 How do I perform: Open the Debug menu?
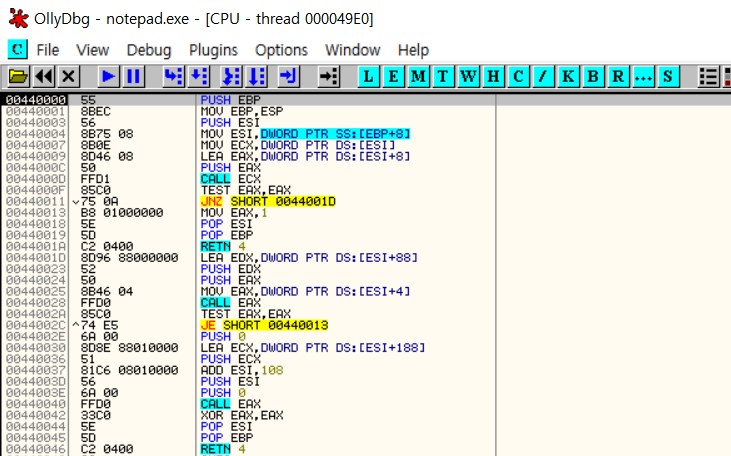tap(149, 50)
